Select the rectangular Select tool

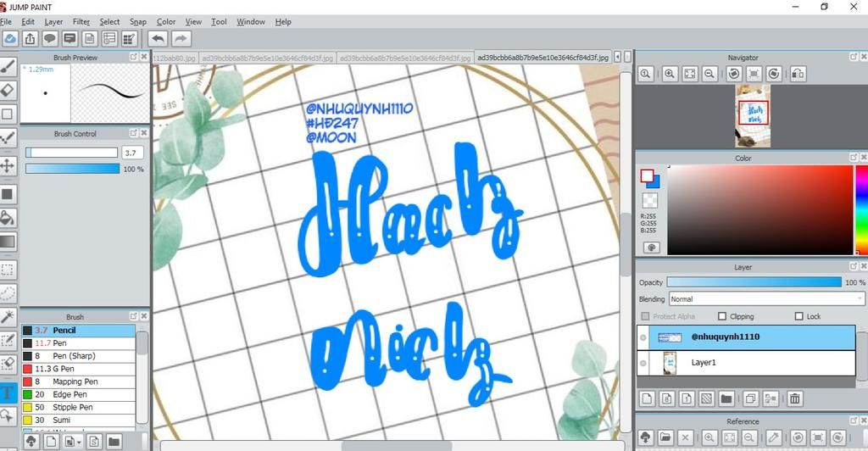(7, 270)
